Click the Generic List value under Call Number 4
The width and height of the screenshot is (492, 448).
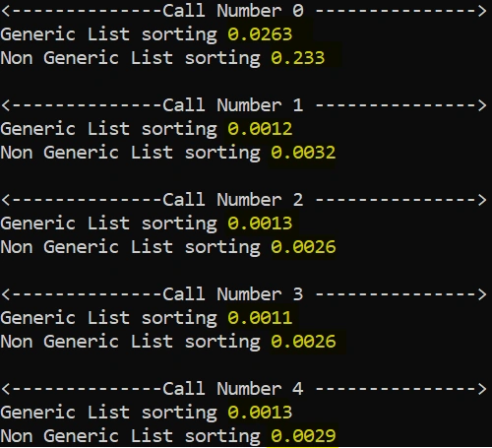click(260, 413)
